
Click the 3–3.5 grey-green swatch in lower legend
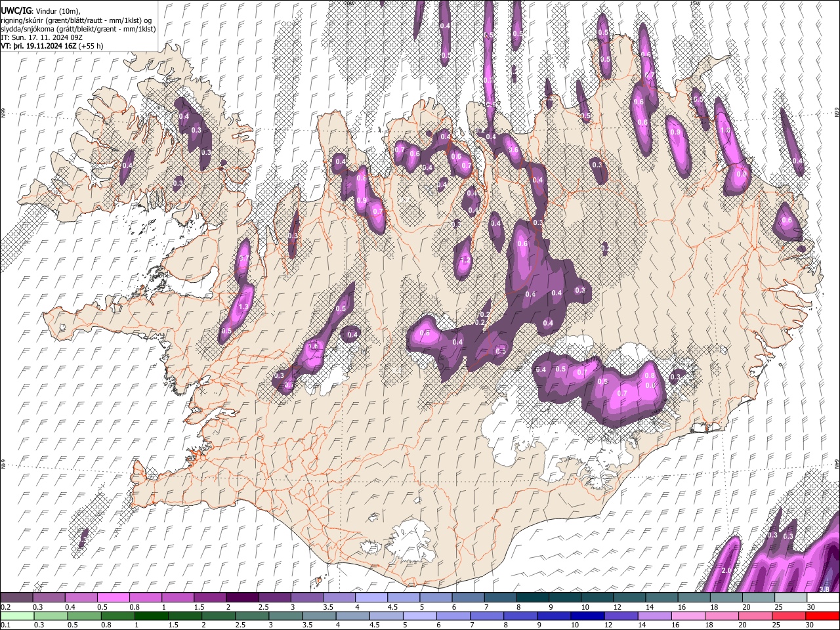tap(285, 616)
